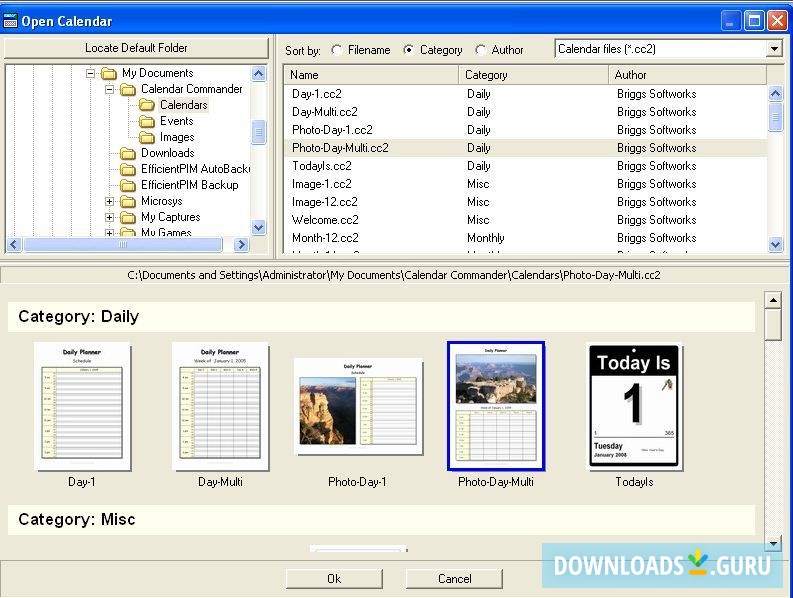Click the Microsys folder icon

[128, 201]
